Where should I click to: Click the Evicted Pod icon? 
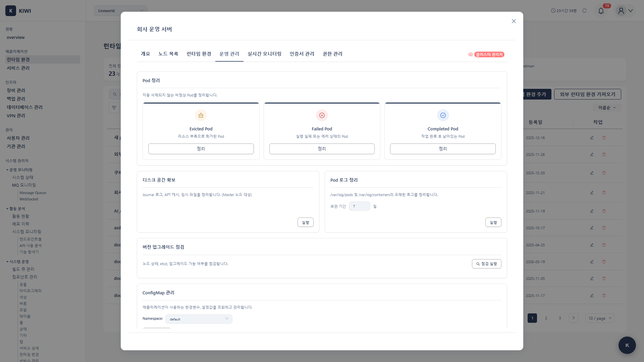(201, 115)
